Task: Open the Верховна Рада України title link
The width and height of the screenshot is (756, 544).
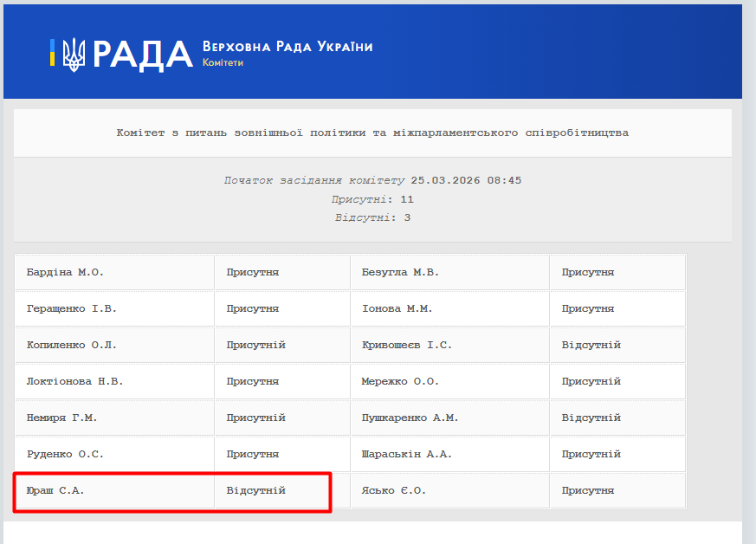Action: click(288, 47)
